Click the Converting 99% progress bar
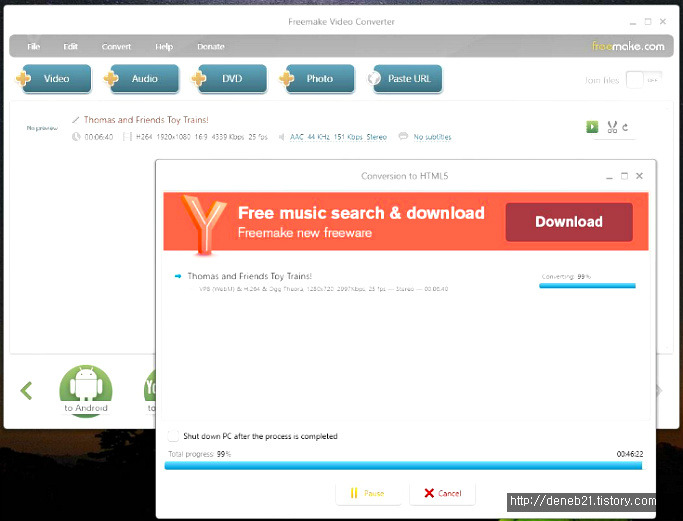Viewport: 683px width, 521px height. (x=587, y=286)
